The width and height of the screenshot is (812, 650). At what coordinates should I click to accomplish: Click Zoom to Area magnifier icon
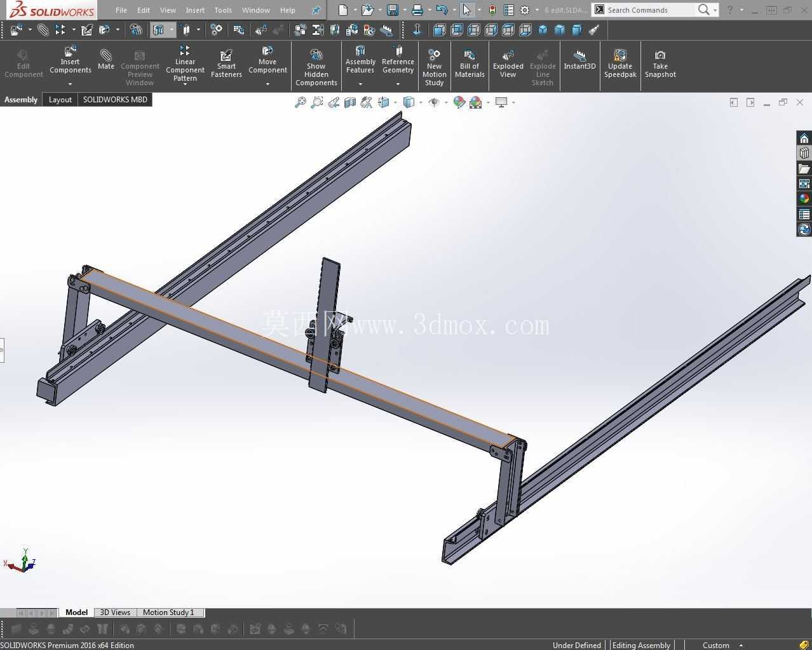pos(316,102)
